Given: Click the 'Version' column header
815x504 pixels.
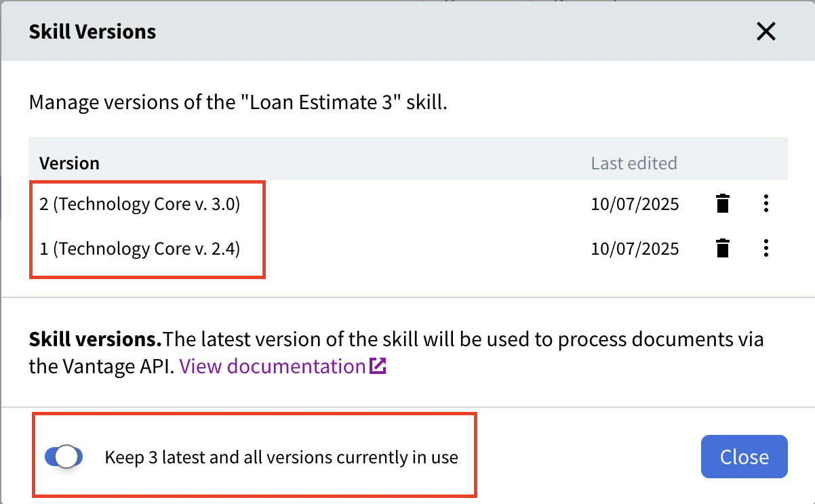Looking at the screenshot, I should pos(69,163).
